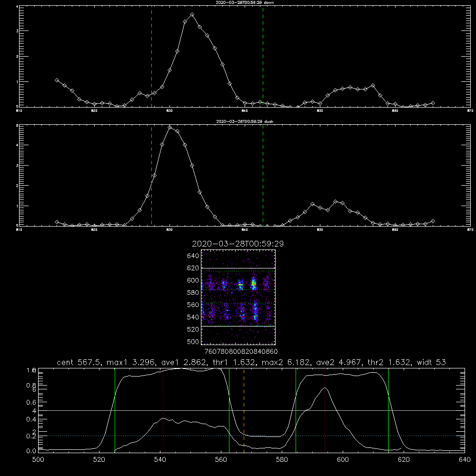The image size is (476, 476).
Task: Select the last diamond data point in dawn plot
Action: coord(433,103)
